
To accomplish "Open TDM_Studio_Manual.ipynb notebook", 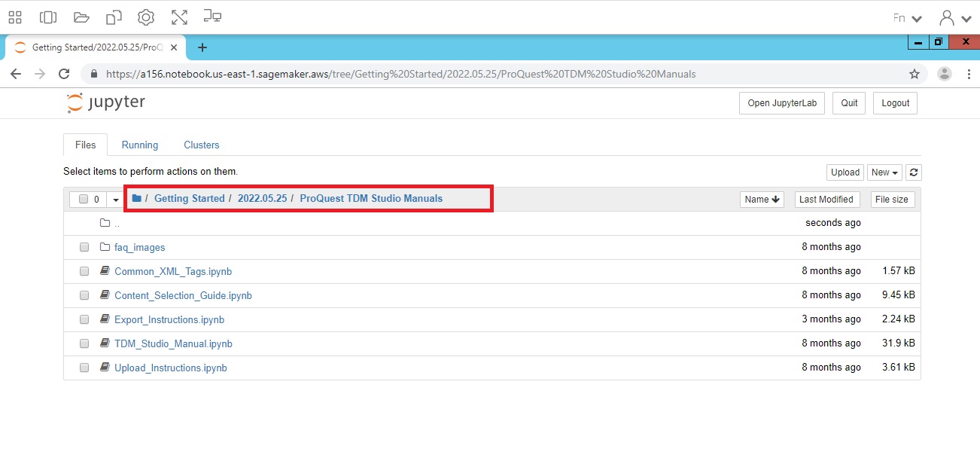I will point(173,343).
